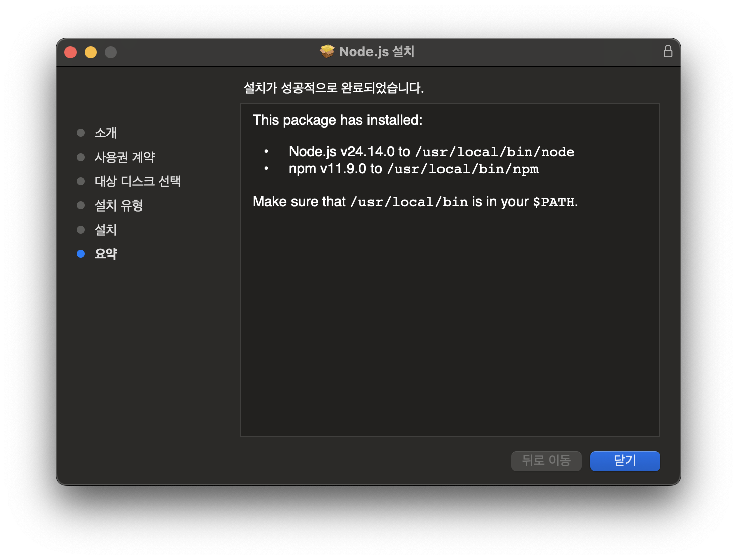This screenshot has height=560, width=737.
Task: Click the dot next to 대상 디스크 선택
Action: click(81, 181)
